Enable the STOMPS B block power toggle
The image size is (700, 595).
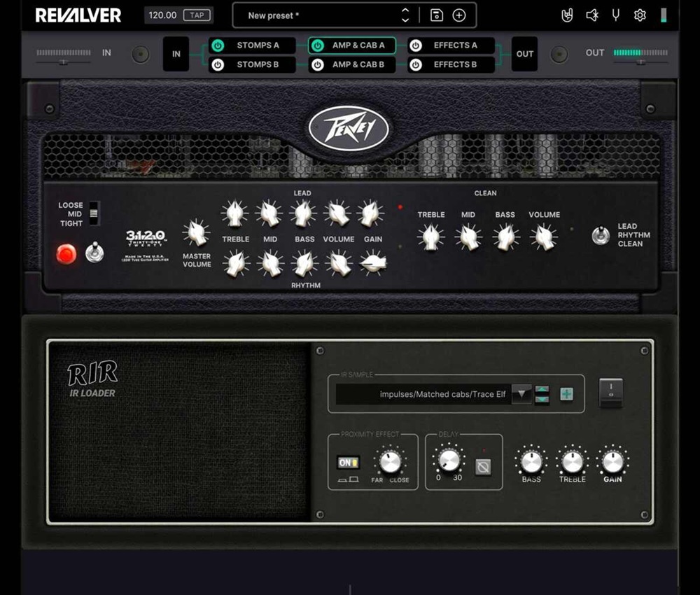click(x=218, y=64)
